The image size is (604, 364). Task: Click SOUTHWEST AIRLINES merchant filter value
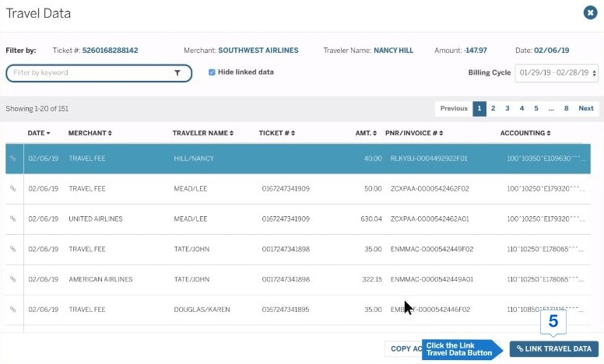(x=258, y=51)
